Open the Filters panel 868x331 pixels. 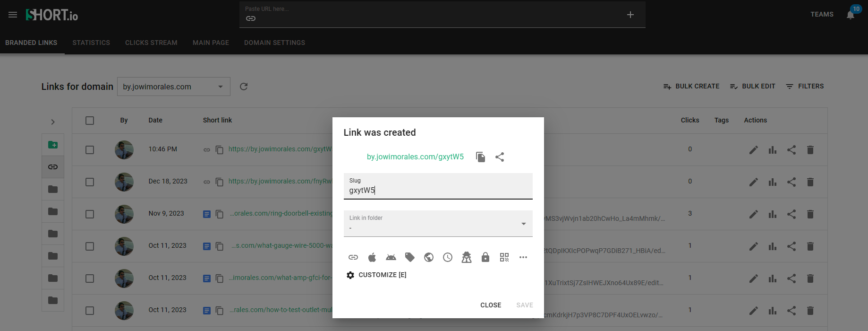coord(805,87)
